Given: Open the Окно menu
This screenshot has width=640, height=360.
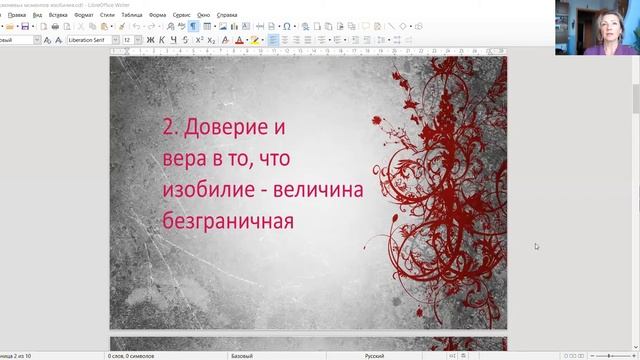Looking at the screenshot, I should [x=203, y=15].
